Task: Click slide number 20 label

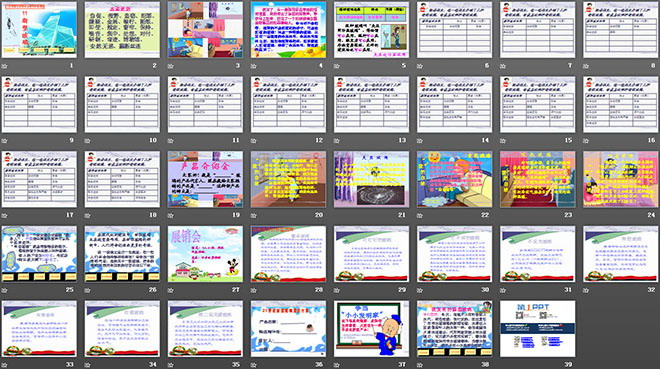Action: click(x=319, y=215)
